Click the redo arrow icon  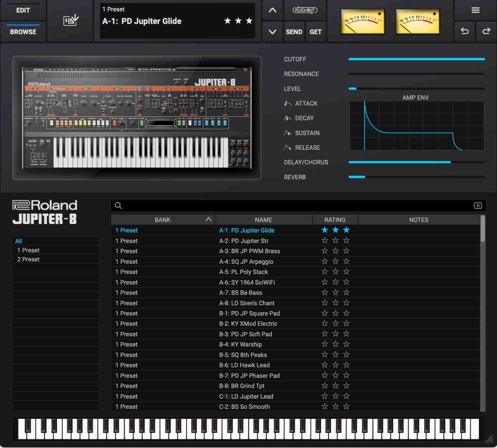(x=486, y=31)
